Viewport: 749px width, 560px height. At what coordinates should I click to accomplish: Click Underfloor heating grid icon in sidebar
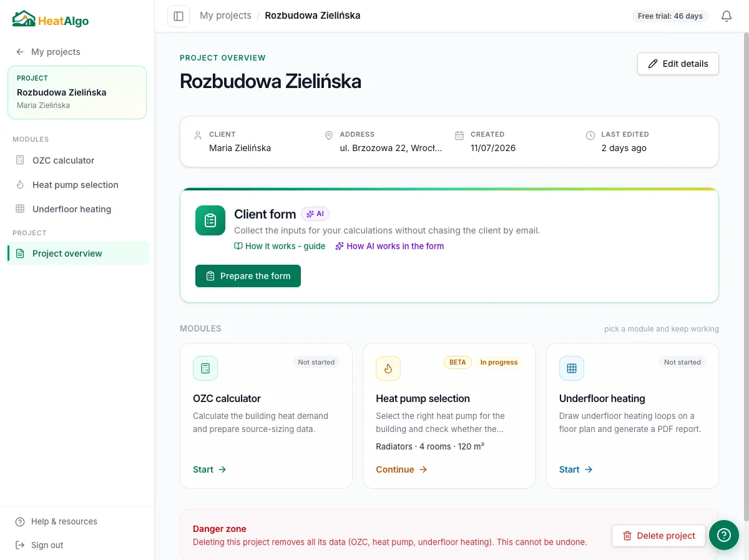pyautogui.click(x=20, y=209)
